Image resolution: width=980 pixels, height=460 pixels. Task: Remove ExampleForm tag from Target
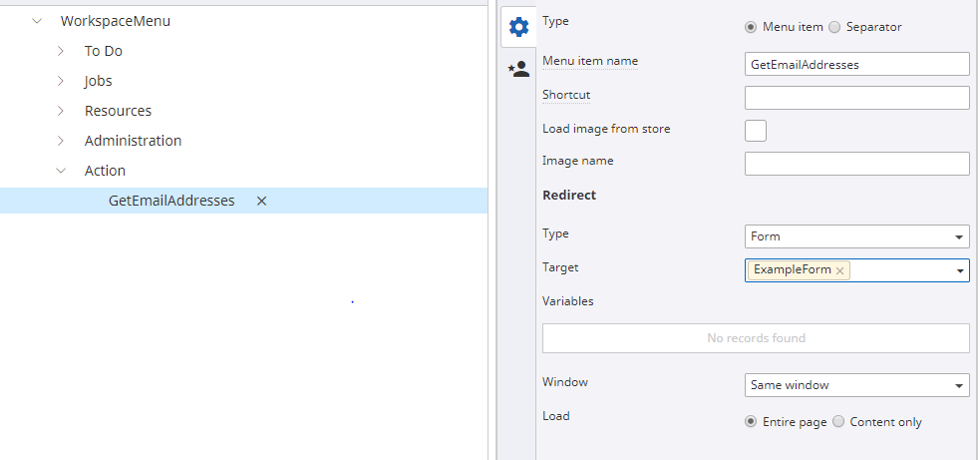click(x=839, y=270)
